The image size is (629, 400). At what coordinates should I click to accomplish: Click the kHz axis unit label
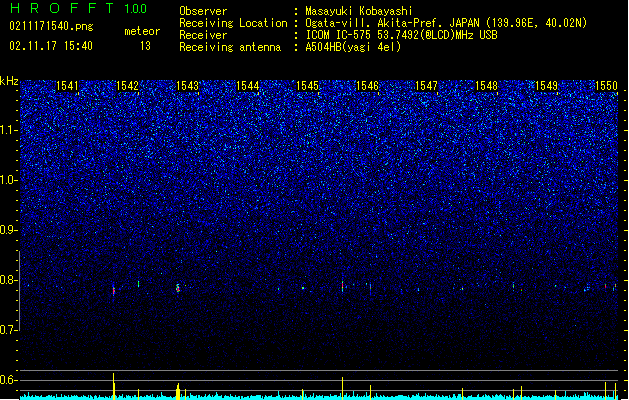pos(9,81)
